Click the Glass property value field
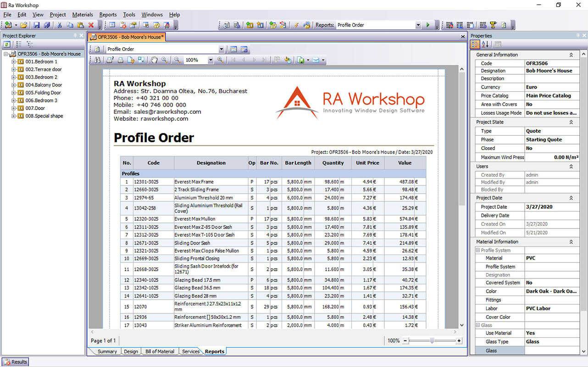The width and height of the screenshot is (588, 367). pos(552,351)
